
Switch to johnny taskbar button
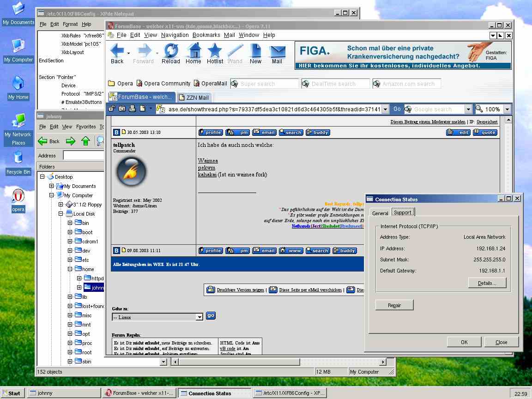(64, 393)
